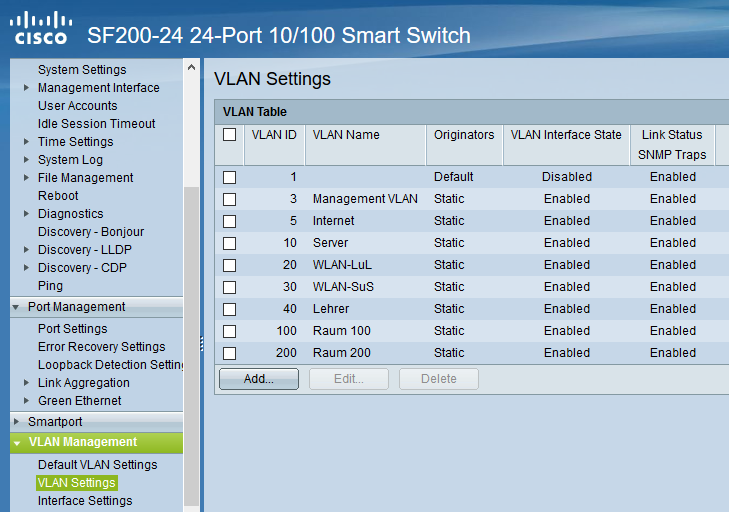Open System Settings page

click(82, 70)
